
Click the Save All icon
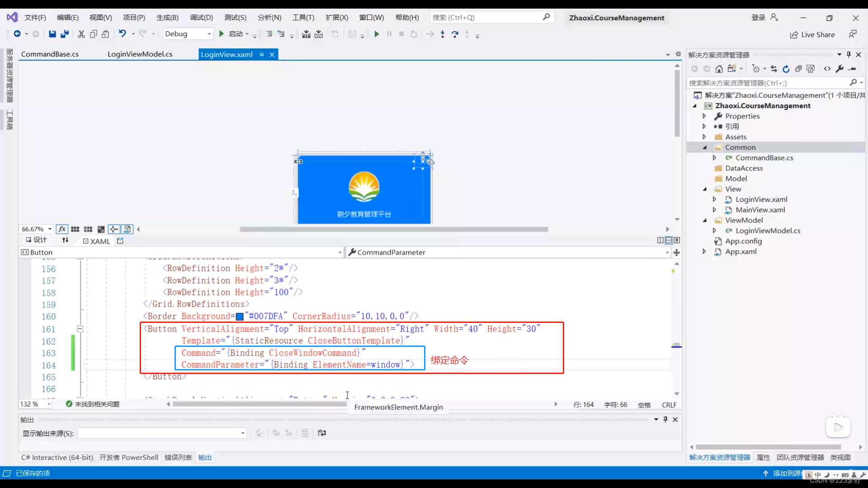(x=65, y=34)
